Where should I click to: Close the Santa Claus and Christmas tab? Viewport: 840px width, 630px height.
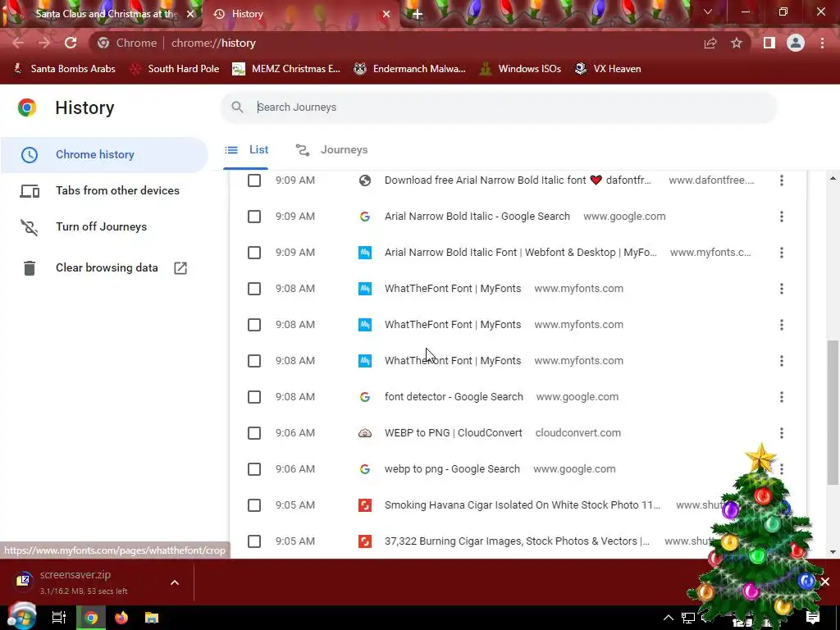[x=190, y=14]
